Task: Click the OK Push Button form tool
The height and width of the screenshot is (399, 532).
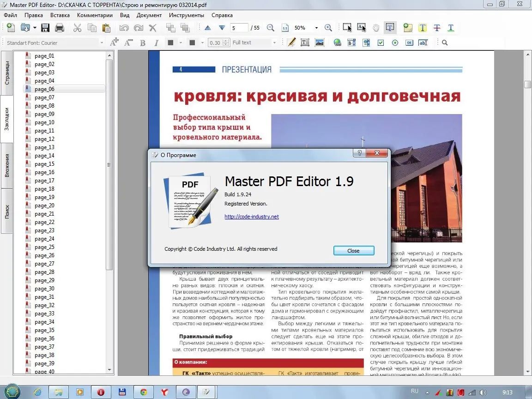Action: pyautogui.click(x=409, y=43)
